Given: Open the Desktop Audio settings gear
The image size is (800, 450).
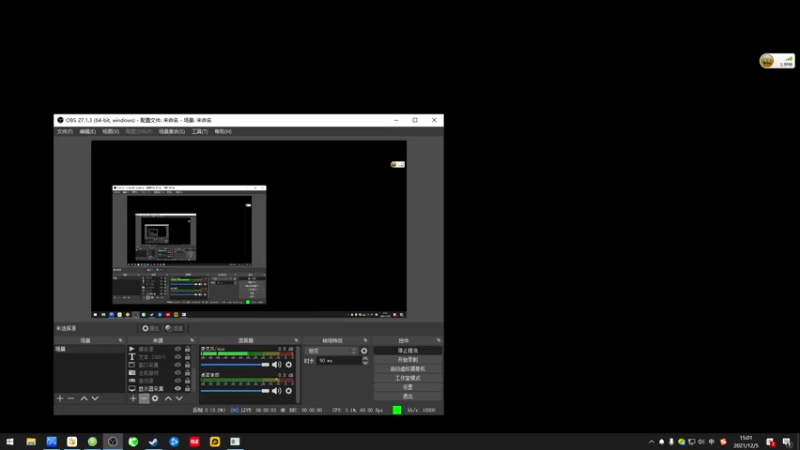Looking at the screenshot, I should pyautogui.click(x=289, y=391).
